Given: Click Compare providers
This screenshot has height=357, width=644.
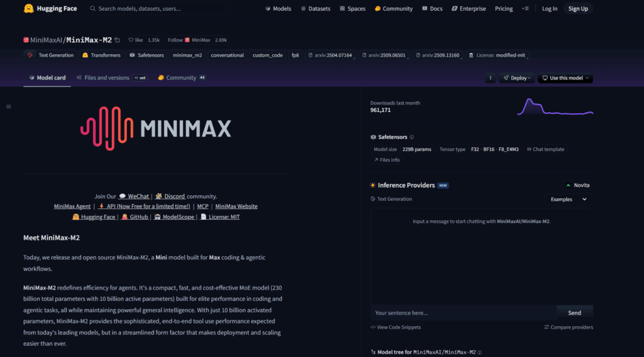Looking at the screenshot, I should pyautogui.click(x=569, y=327).
